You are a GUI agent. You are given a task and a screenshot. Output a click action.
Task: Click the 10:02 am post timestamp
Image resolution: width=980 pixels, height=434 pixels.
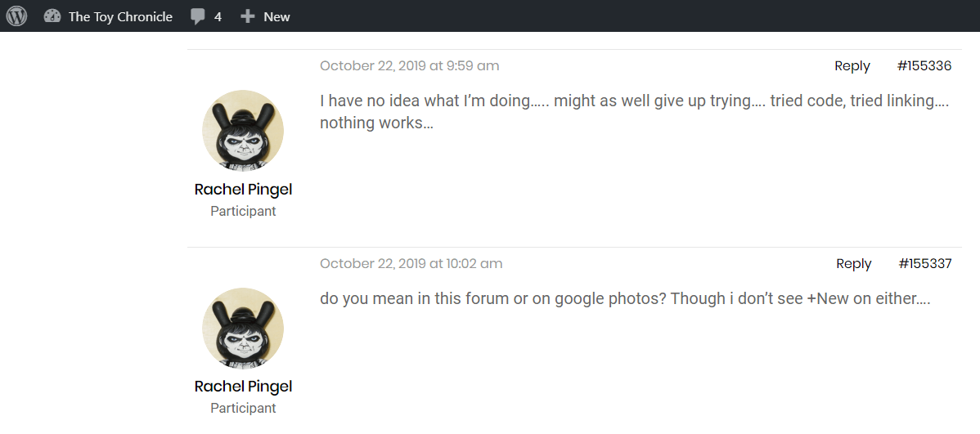pyautogui.click(x=411, y=264)
